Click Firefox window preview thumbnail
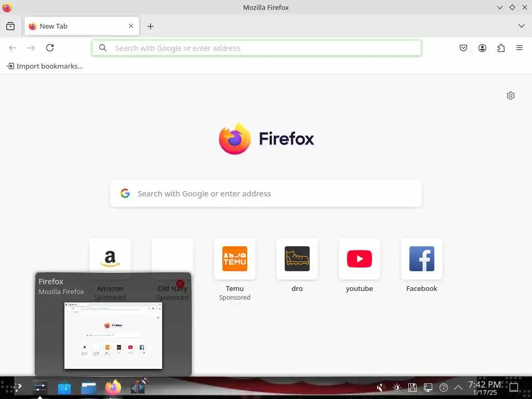The width and height of the screenshot is (532, 399). (x=113, y=335)
